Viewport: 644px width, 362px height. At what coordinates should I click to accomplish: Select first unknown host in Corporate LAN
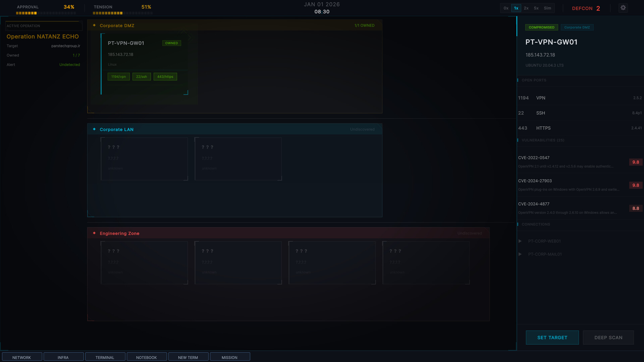(144, 159)
